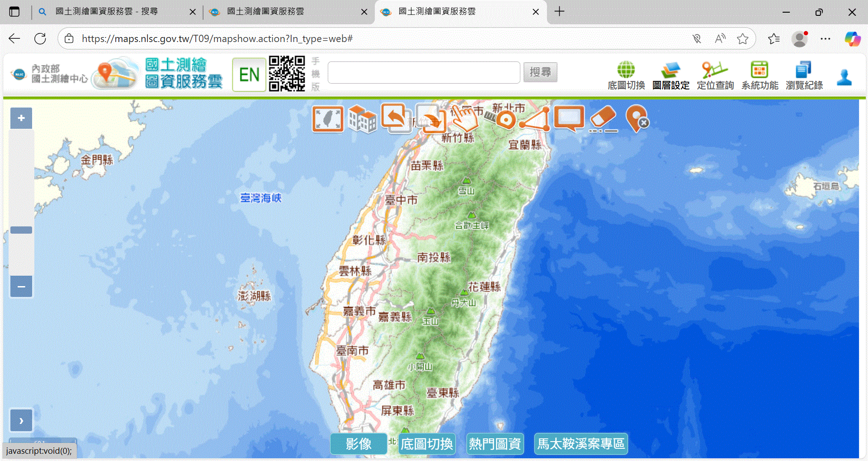This screenshot has width=868, height=461.
Task: Expand the left side panel arrow
Action: pos(21,421)
